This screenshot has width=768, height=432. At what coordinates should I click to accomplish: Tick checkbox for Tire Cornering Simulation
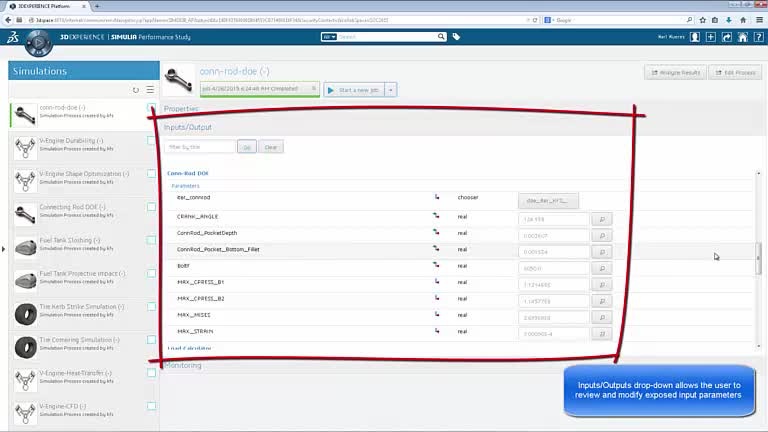click(x=151, y=339)
